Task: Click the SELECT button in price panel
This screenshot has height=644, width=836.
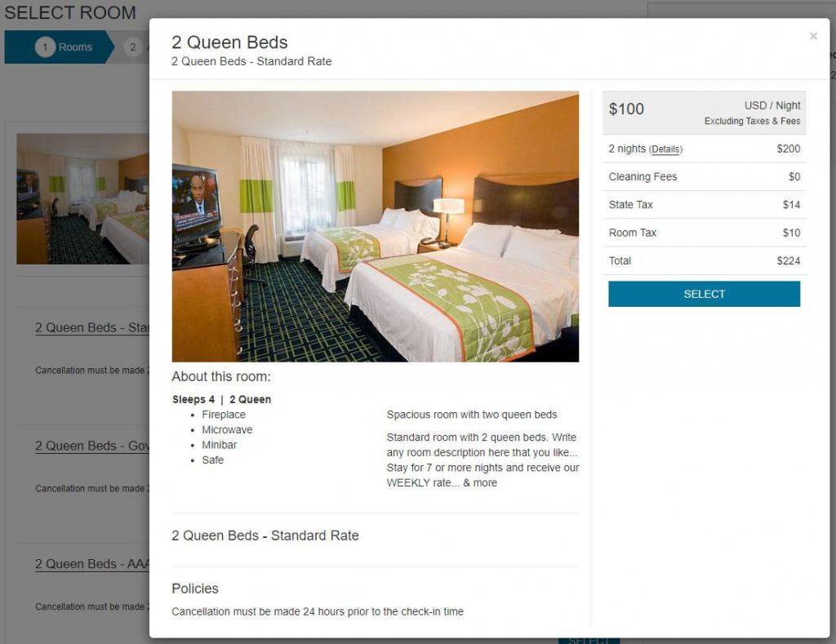Action: click(x=704, y=294)
